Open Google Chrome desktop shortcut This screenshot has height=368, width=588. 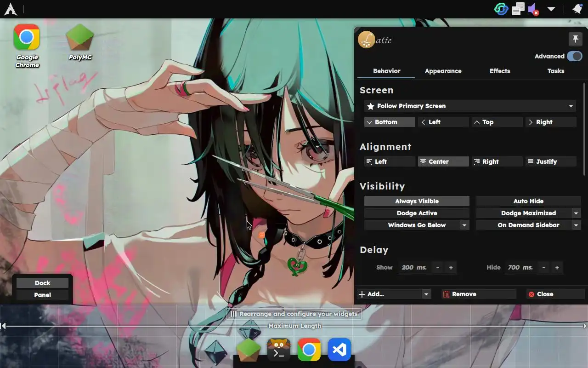click(x=27, y=46)
